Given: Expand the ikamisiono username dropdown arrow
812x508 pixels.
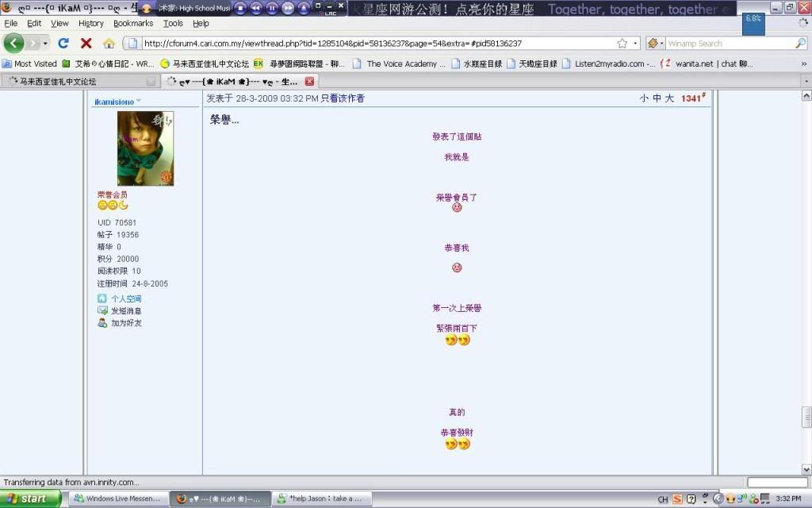Looking at the screenshot, I should pyautogui.click(x=139, y=101).
